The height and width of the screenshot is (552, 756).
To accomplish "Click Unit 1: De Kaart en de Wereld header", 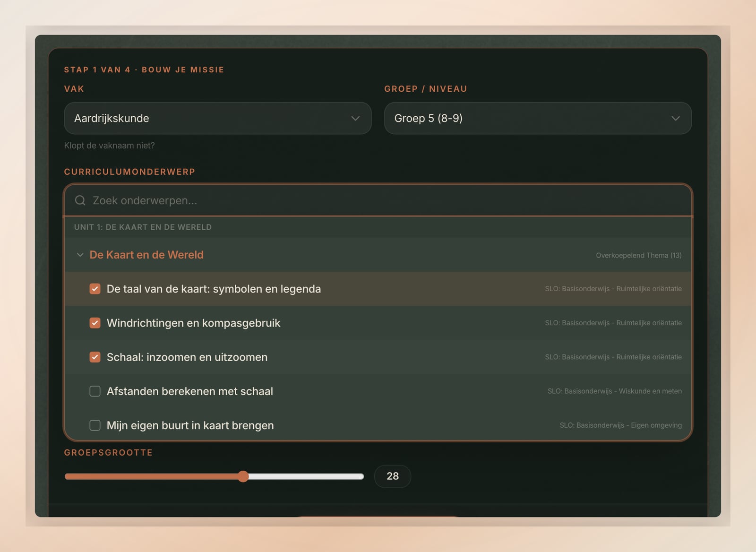I will pyautogui.click(x=143, y=227).
